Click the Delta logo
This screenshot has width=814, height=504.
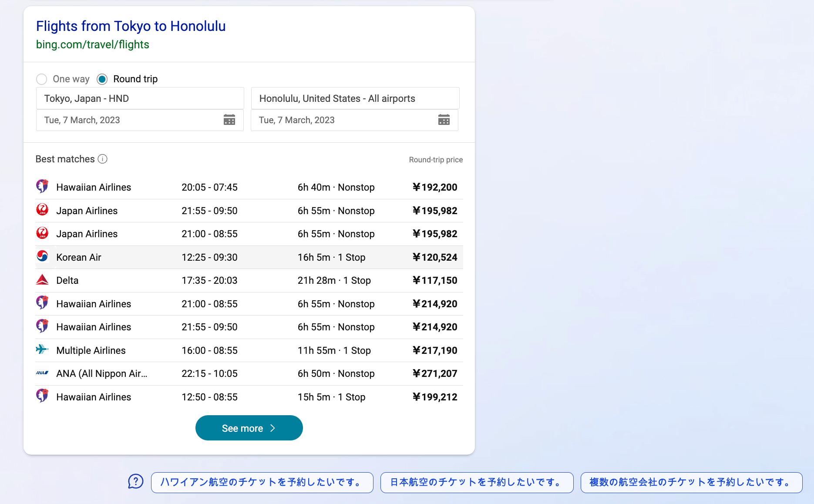pyautogui.click(x=42, y=279)
